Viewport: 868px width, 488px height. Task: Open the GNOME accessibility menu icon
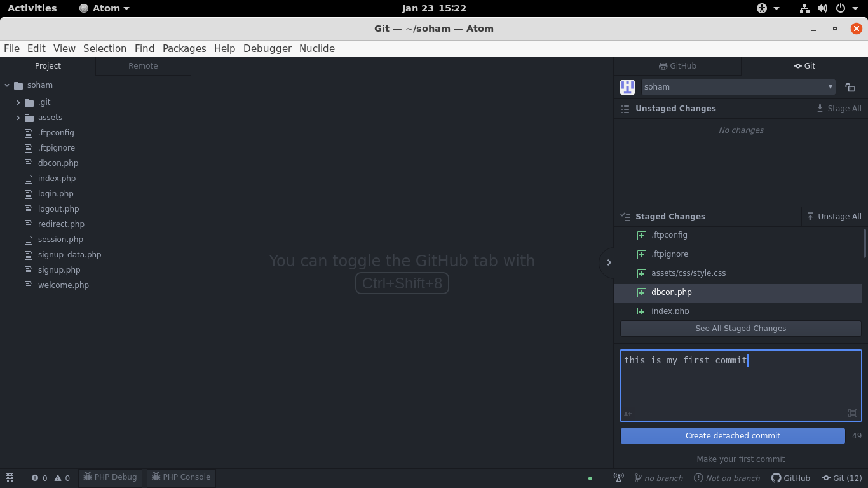pyautogui.click(x=762, y=8)
